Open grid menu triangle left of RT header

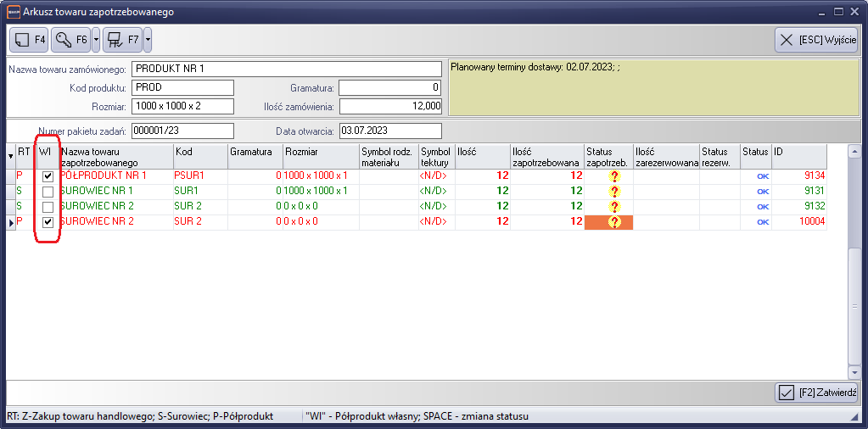click(x=10, y=156)
